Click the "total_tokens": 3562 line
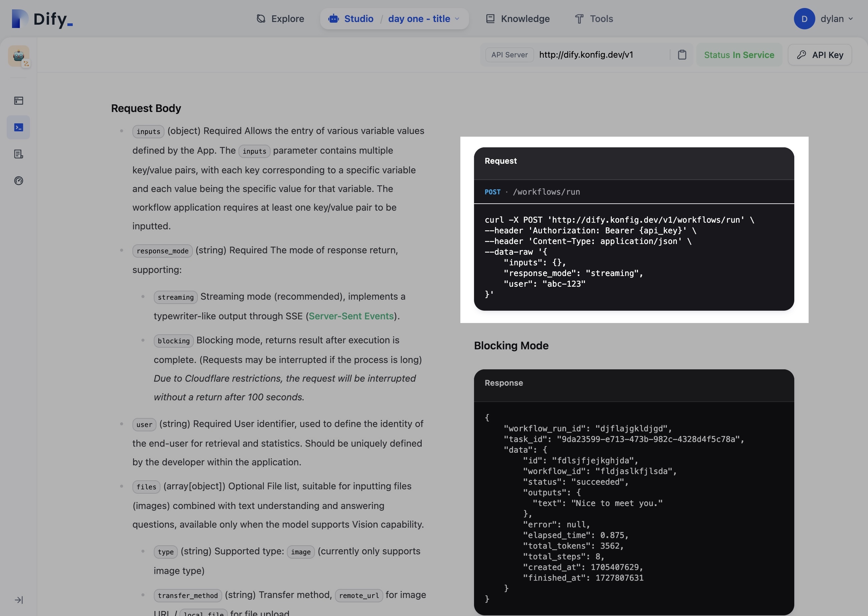The height and width of the screenshot is (616, 868). pyautogui.click(x=573, y=546)
